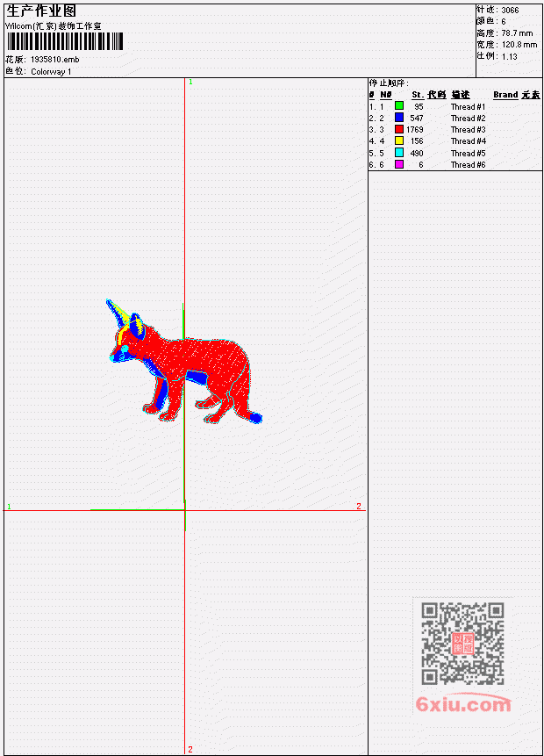Select the 'Thread #6' description text
The image size is (544, 756).
pyautogui.click(x=468, y=165)
